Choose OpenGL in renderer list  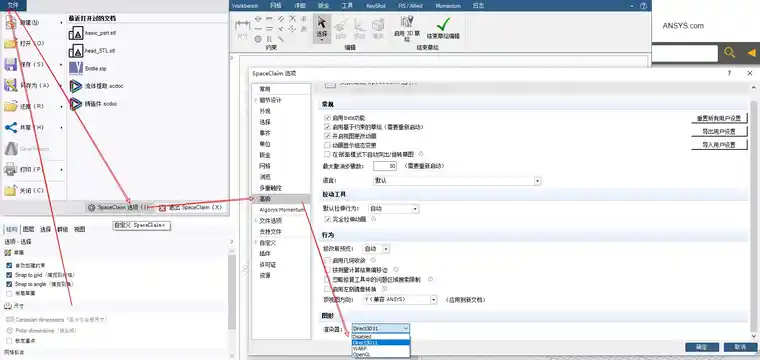(380, 355)
